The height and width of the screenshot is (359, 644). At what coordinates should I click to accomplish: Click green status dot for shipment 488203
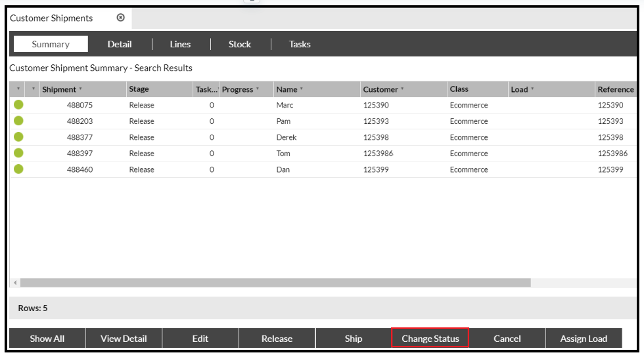point(18,121)
